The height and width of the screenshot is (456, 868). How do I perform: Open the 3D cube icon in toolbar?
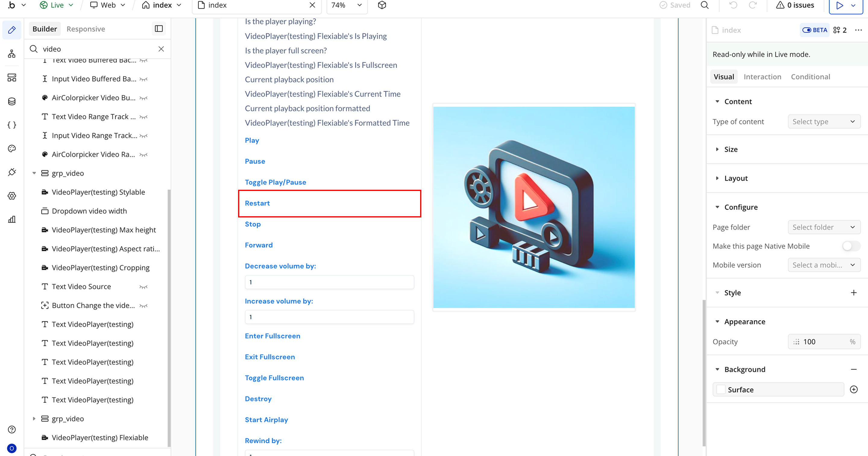tap(382, 5)
